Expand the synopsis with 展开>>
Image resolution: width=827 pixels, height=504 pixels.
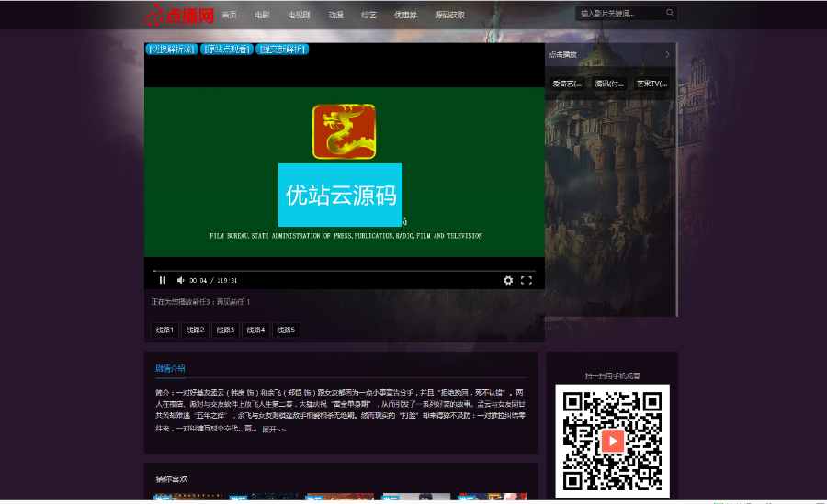pos(274,430)
